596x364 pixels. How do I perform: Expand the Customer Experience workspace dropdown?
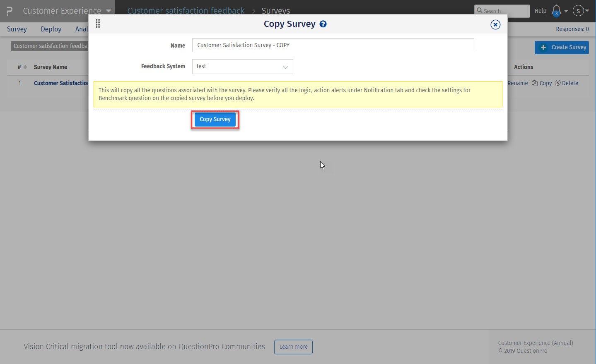pyautogui.click(x=108, y=10)
